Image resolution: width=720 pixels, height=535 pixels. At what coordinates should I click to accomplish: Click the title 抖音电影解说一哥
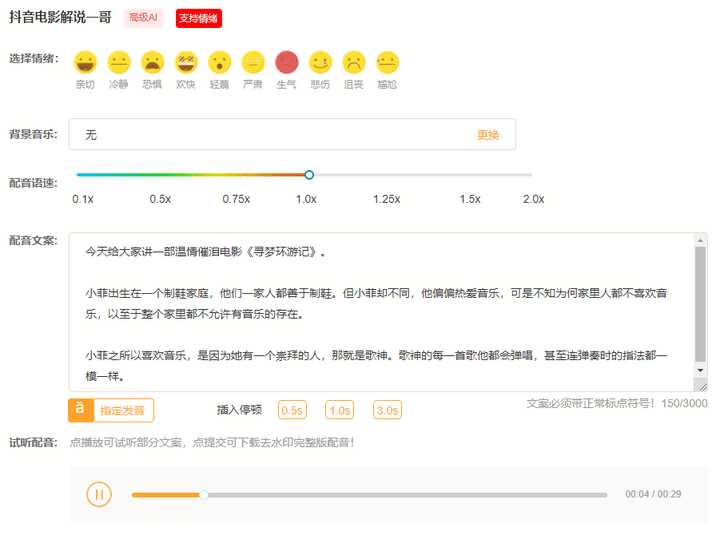coord(60,17)
